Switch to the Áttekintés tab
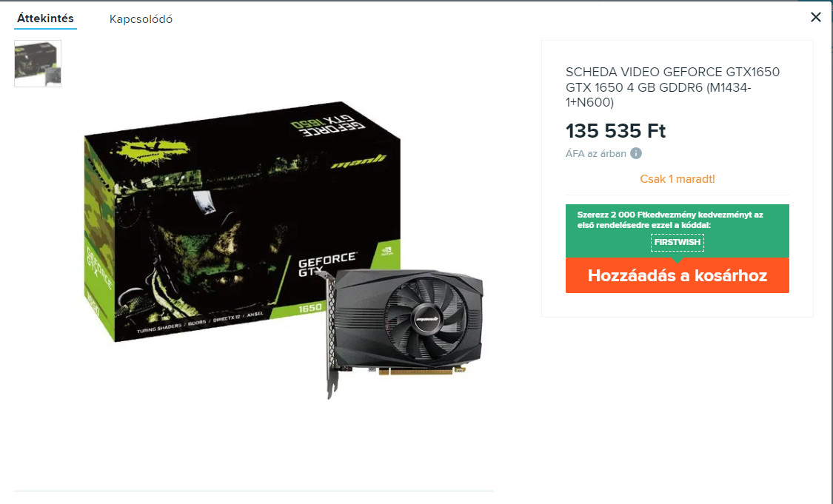The height and width of the screenshot is (504, 833). pos(45,19)
